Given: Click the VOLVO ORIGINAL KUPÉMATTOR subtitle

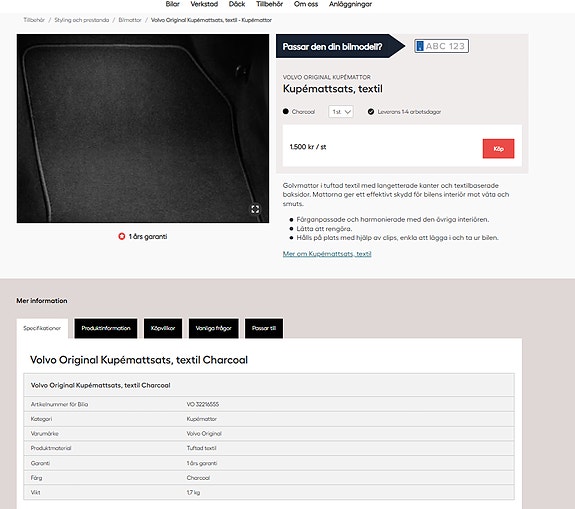Looking at the screenshot, I should click(327, 77).
